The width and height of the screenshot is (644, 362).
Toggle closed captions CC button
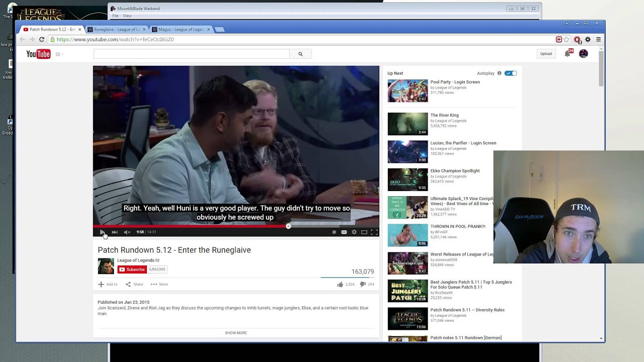(x=344, y=232)
